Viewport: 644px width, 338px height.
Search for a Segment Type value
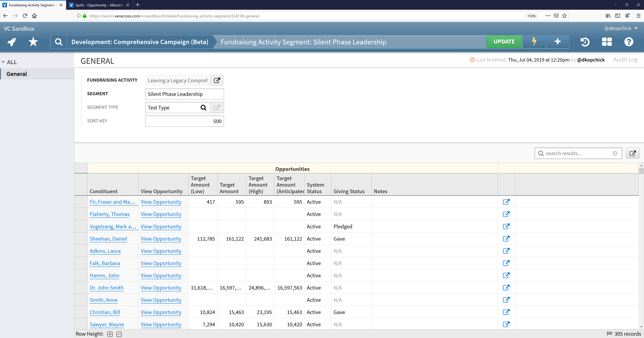coord(203,108)
